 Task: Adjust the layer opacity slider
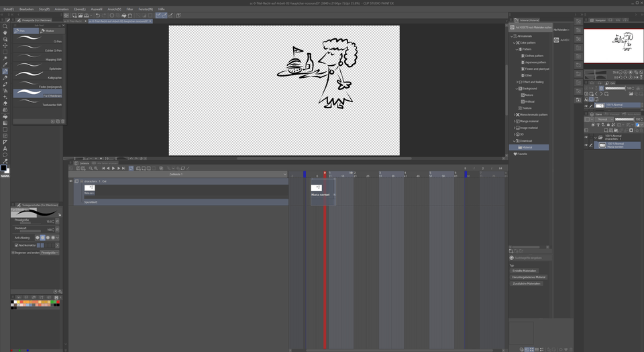[x=625, y=120]
